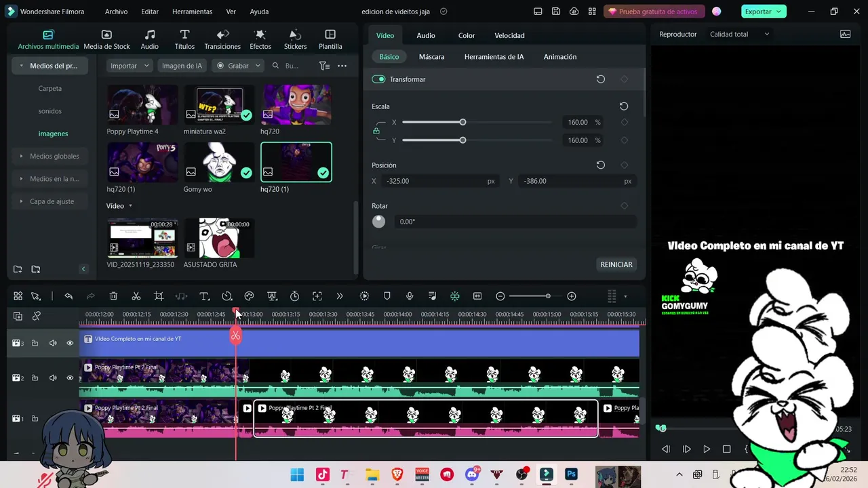
Task: Open the Herramientas menu
Action: pos(192,12)
